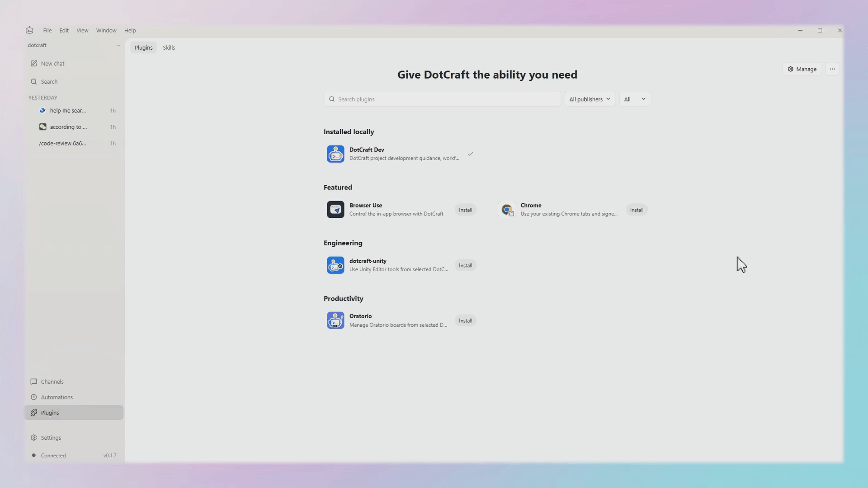Click the Browser Use plugin icon
868x488 pixels.
click(335, 210)
